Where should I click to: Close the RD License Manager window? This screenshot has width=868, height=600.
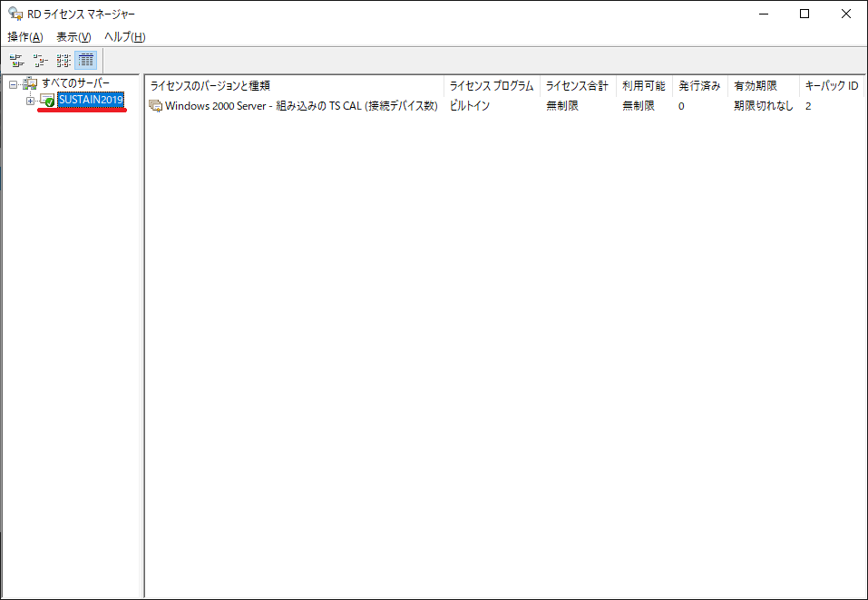point(846,14)
